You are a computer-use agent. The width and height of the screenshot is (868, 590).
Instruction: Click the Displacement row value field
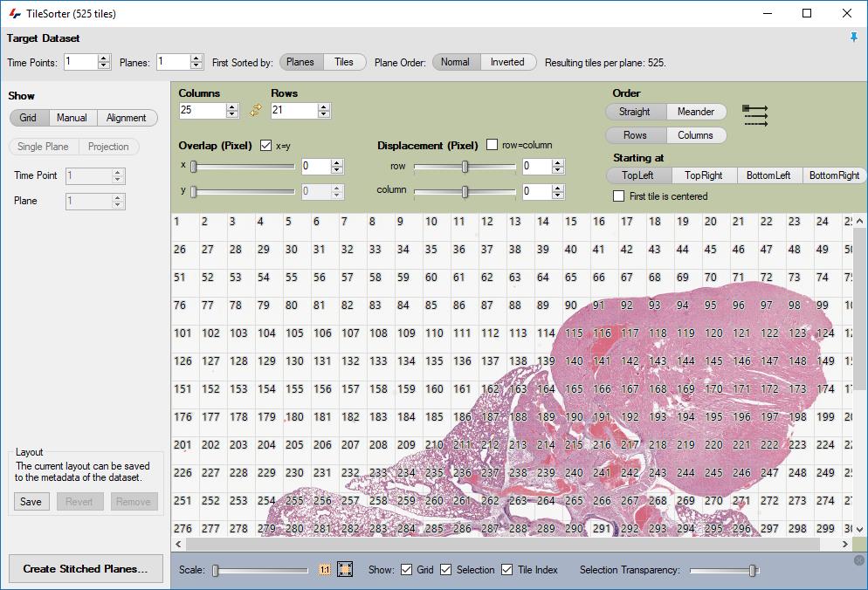coord(538,166)
